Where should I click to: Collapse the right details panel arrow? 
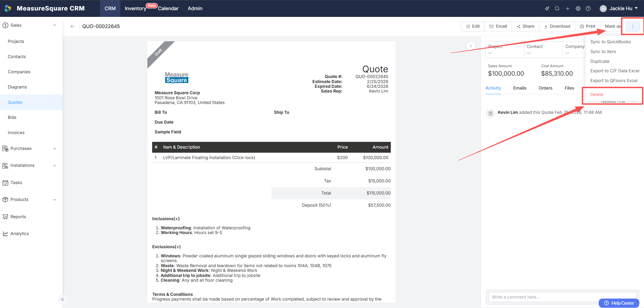pos(471,46)
